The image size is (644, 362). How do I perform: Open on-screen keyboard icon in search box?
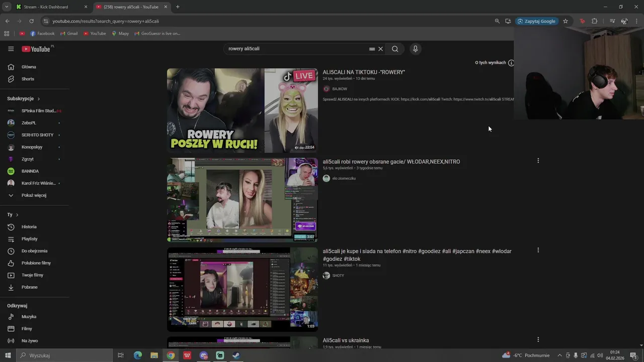coord(372,49)
